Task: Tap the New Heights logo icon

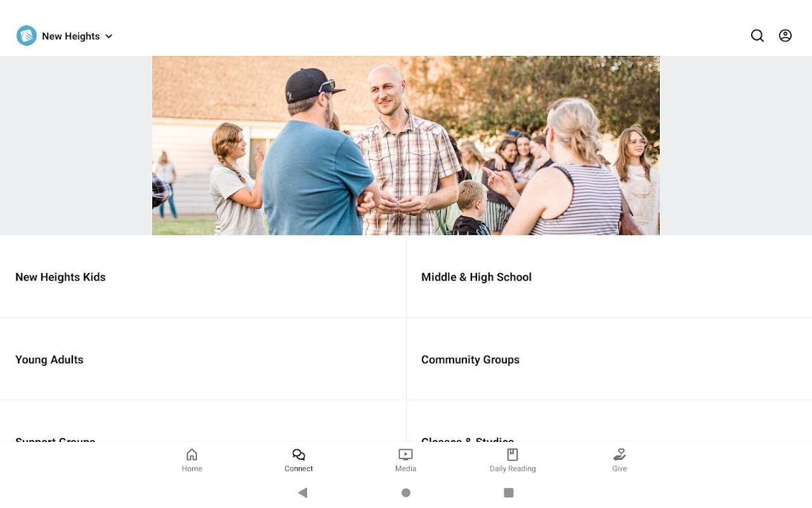Action: pyautogui.click(x=27, y=36)
